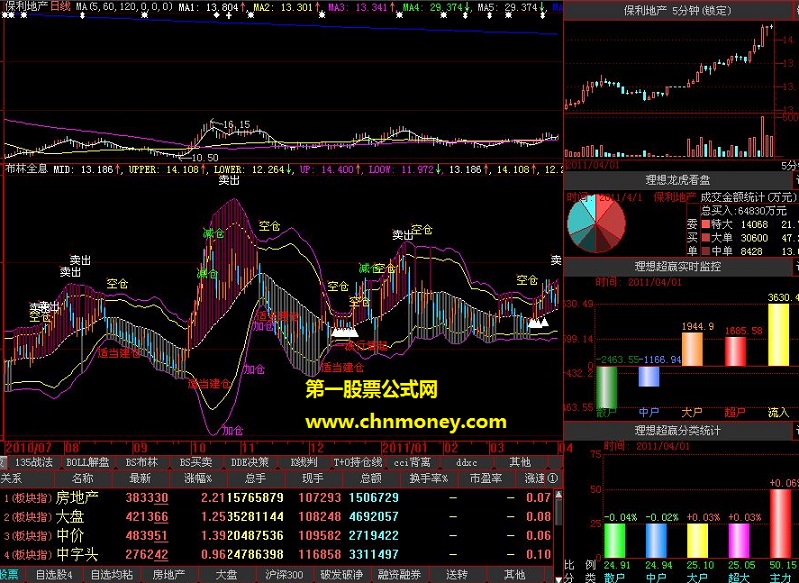
Task: Select the 大盘 sector row
Action: 277,517
